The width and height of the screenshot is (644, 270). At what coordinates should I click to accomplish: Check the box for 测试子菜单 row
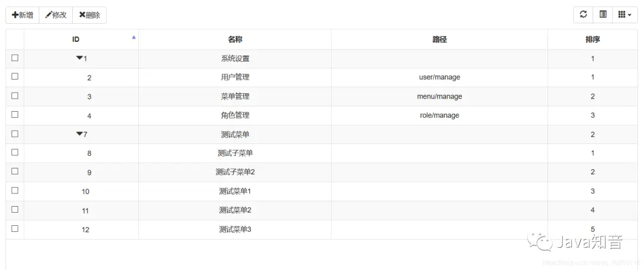15,152
